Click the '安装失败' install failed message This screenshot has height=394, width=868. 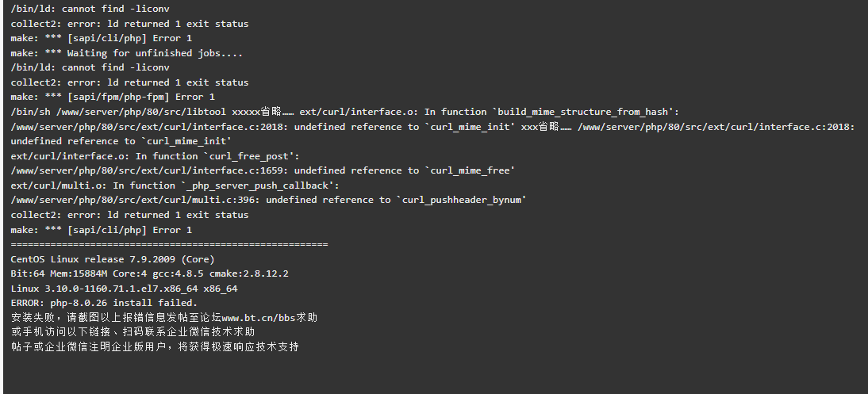(x=164, y=318)
